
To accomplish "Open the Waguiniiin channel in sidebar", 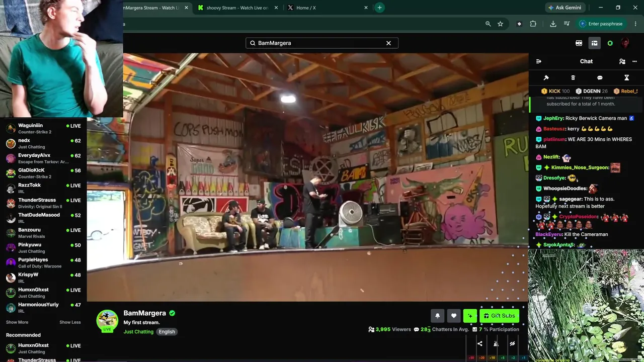I will click(x=43, y=129).
